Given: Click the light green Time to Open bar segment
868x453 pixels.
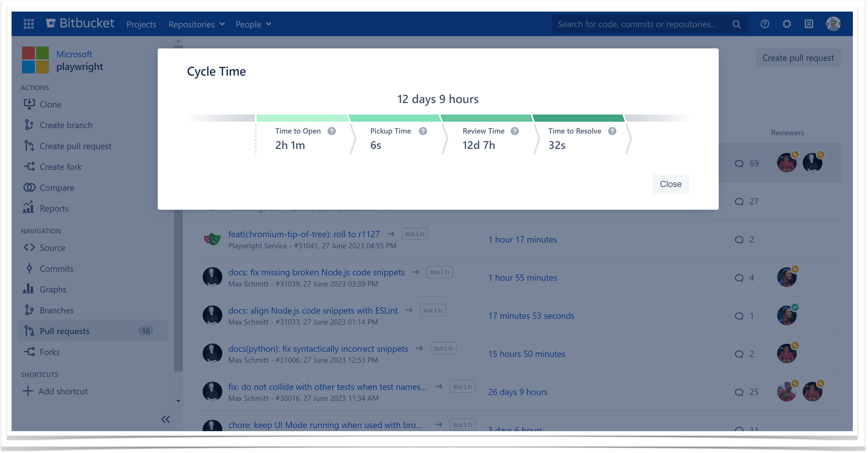Looking at the screenshot, I should click(x=302, y=118).
